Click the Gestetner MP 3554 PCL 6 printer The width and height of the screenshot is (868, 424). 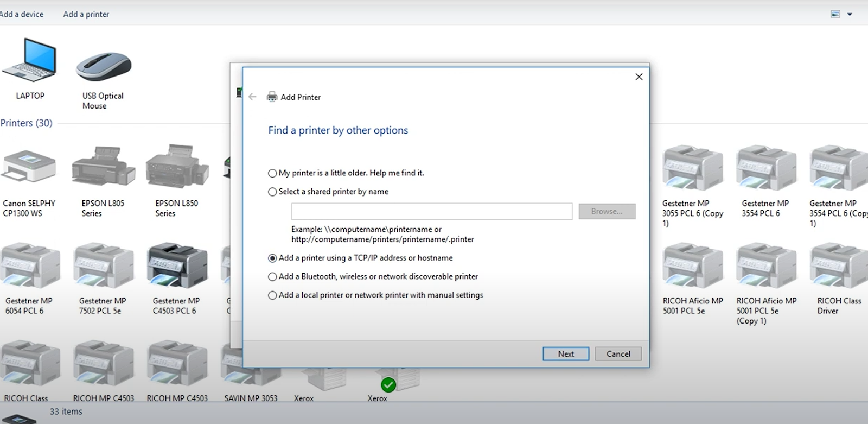[x=765, y=168]
